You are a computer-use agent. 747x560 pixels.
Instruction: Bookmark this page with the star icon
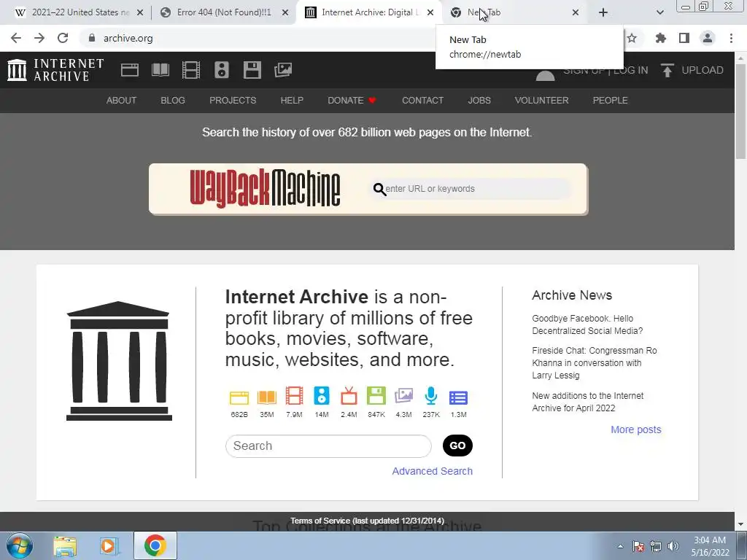click(x=632, y=38)
